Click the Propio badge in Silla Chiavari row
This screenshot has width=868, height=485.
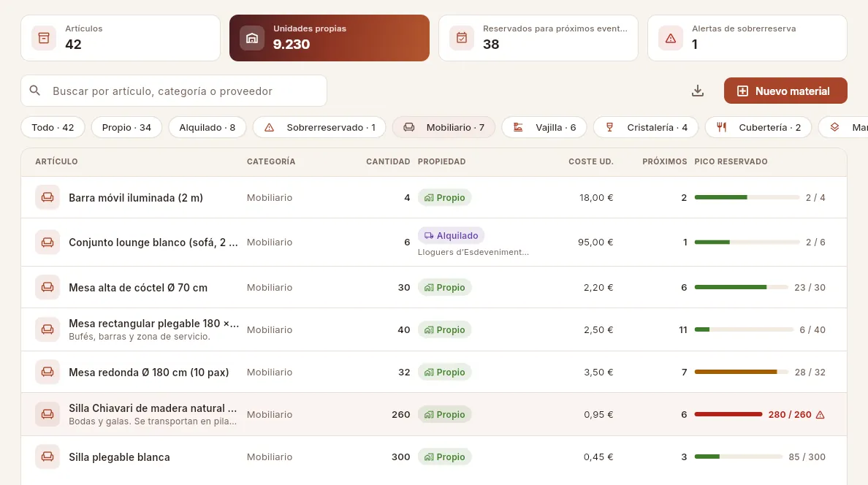(444, 414)
